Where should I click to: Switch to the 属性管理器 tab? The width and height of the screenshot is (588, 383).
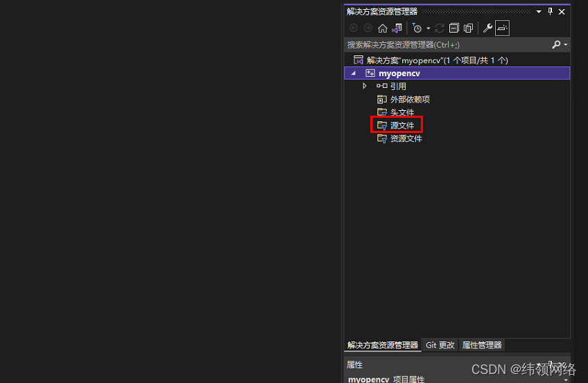pyautogui.click(x=482, y=345)
